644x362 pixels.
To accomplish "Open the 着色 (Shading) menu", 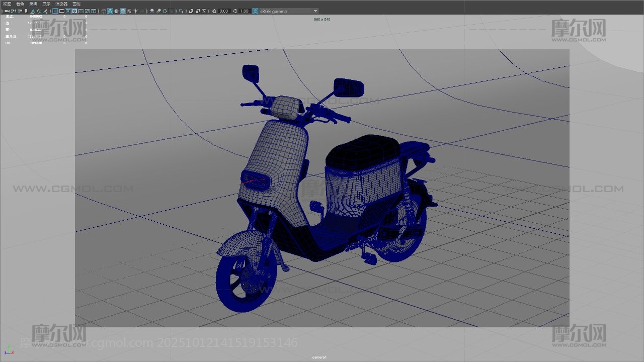I will [20, 4].
